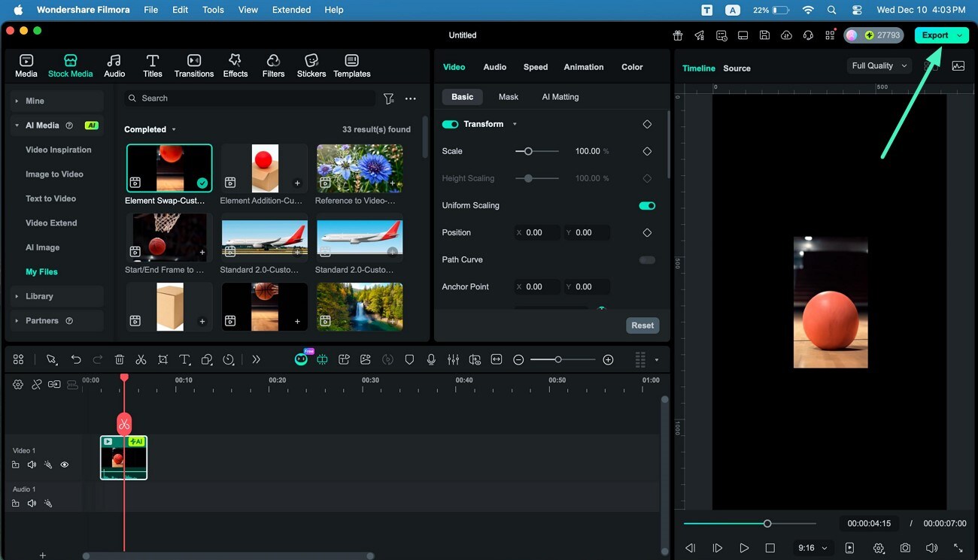Collapse the Transform section chevron
Image resolution: width=978 pixels, height=560 pixels.
pos(515,124)
